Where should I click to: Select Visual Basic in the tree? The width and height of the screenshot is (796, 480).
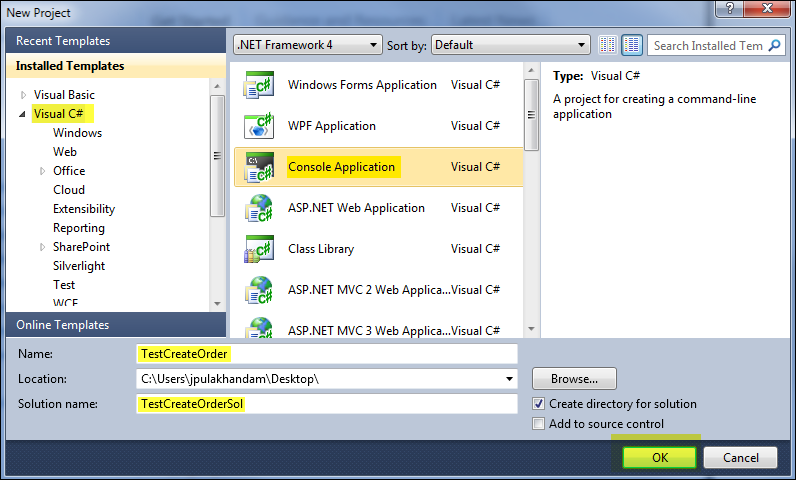coord(64,95)
